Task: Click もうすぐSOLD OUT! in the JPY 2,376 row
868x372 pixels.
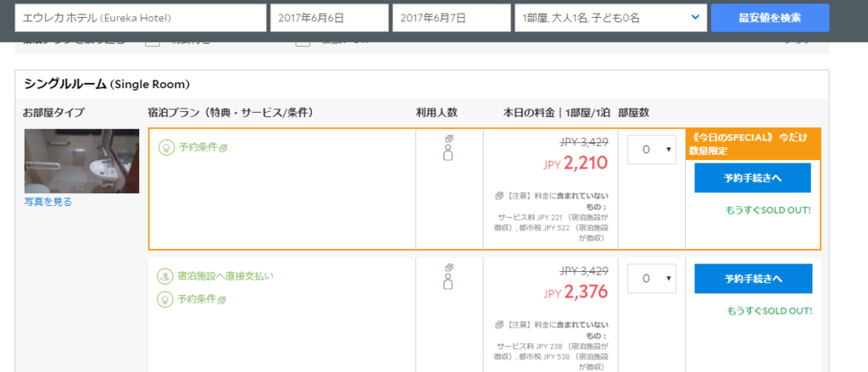Action: pos(770,311)
